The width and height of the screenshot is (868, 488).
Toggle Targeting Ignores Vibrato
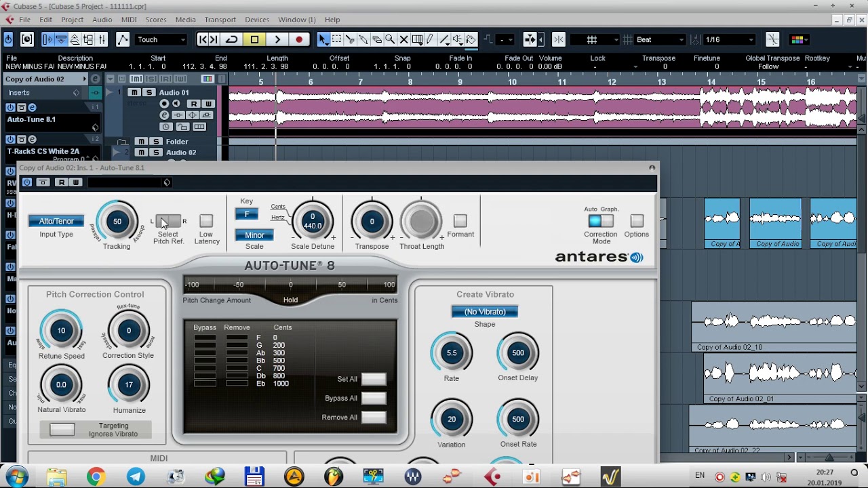[62, 430]
